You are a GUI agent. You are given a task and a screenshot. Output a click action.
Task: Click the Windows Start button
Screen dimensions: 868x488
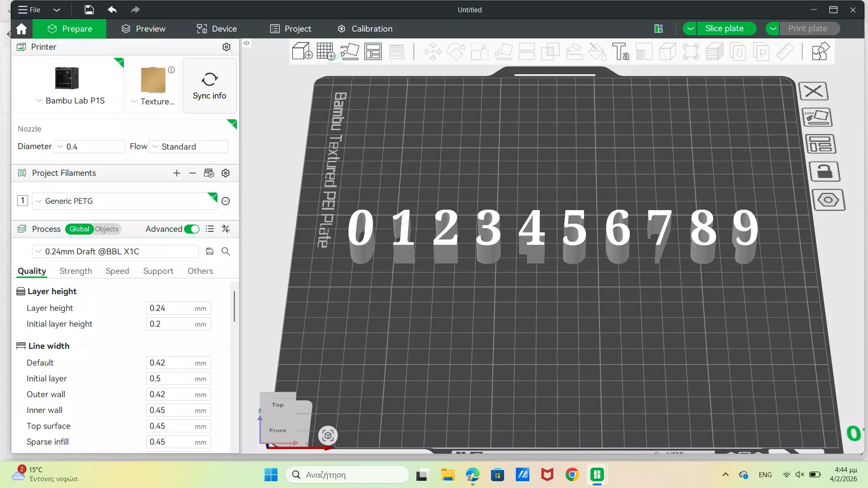tap(271, 475)
